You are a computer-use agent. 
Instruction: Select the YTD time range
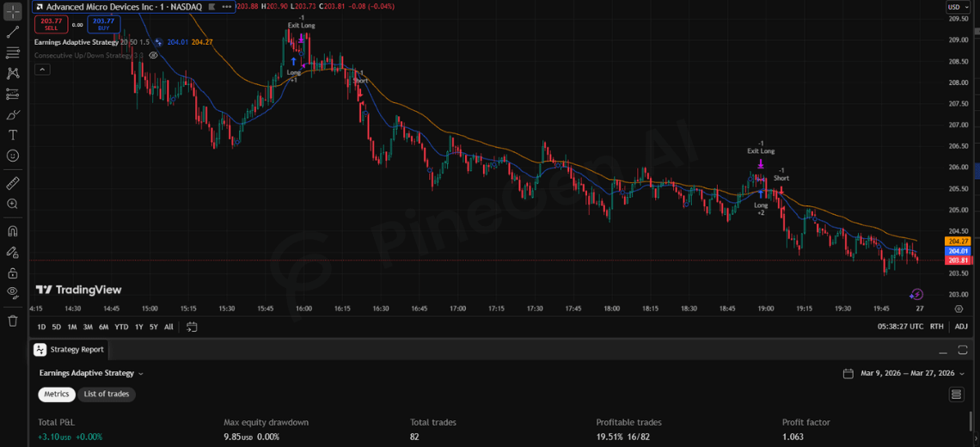coord(122,327)
